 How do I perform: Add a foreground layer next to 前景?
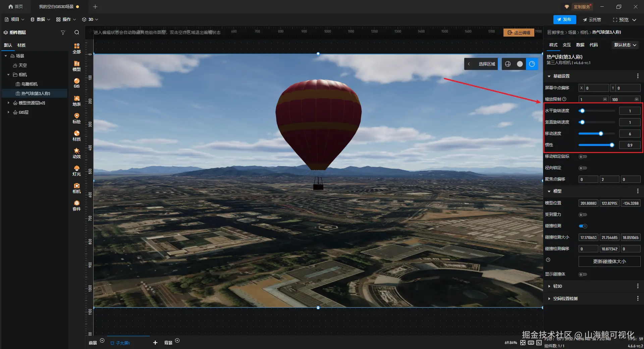click(x=102, y=341)
